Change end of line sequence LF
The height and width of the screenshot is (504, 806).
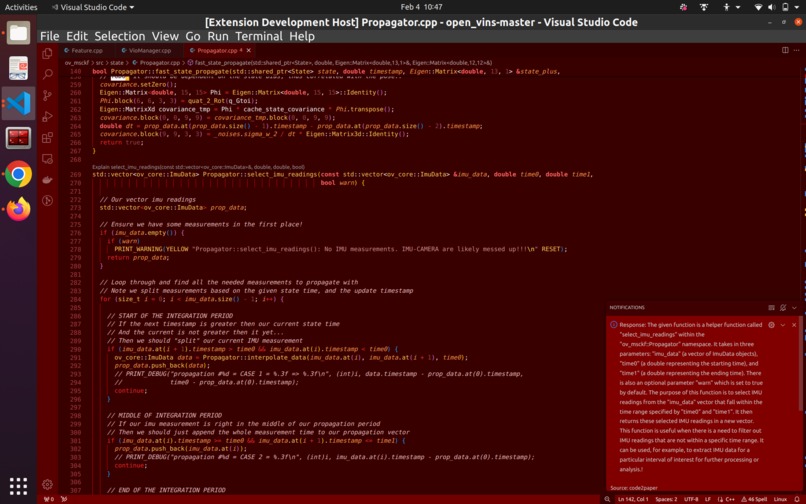(707, 499)
